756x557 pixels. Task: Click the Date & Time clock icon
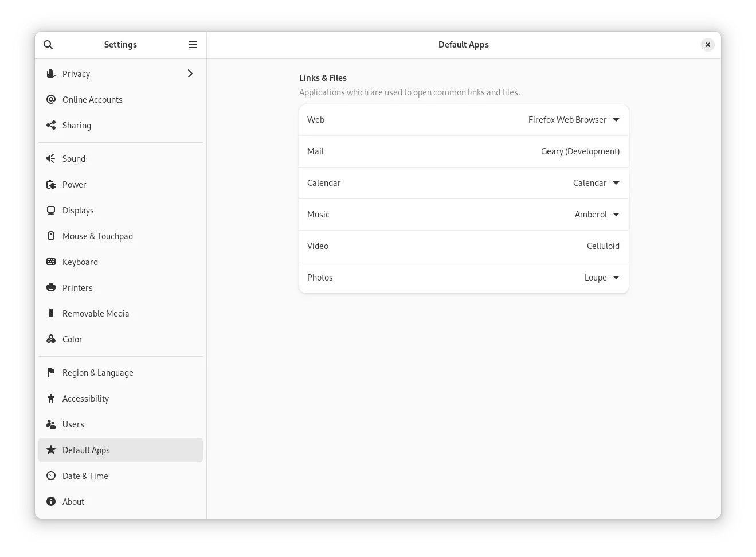(x=51, y=476)
